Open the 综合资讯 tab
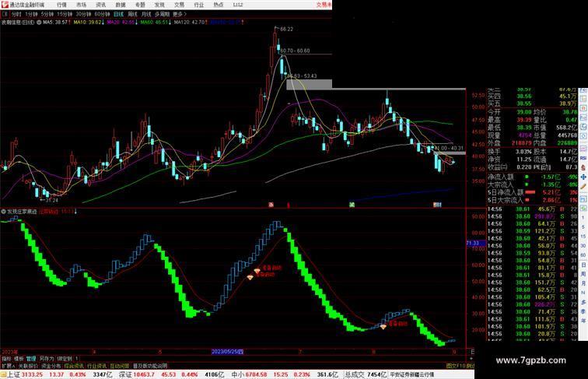 [74, 366]
